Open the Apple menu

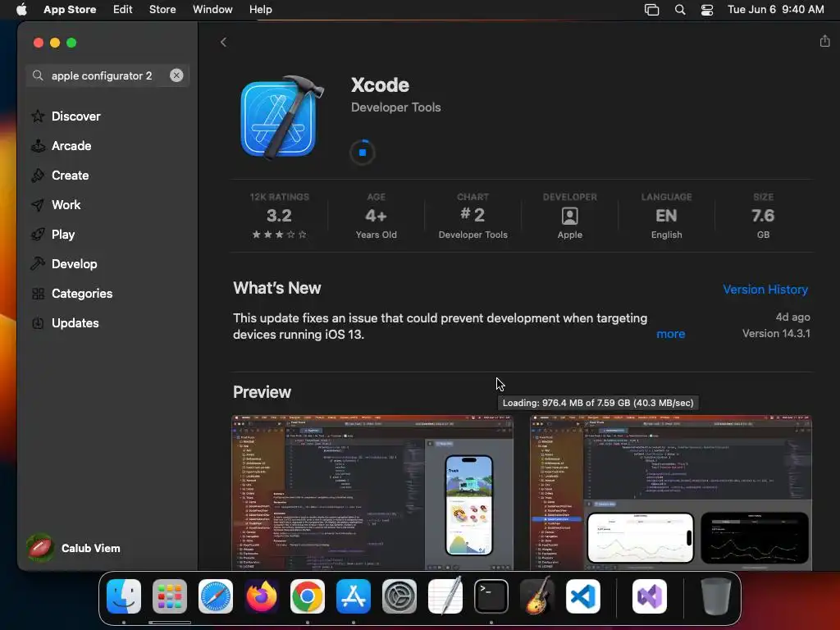pyautogui.click(x=21, y=9)
